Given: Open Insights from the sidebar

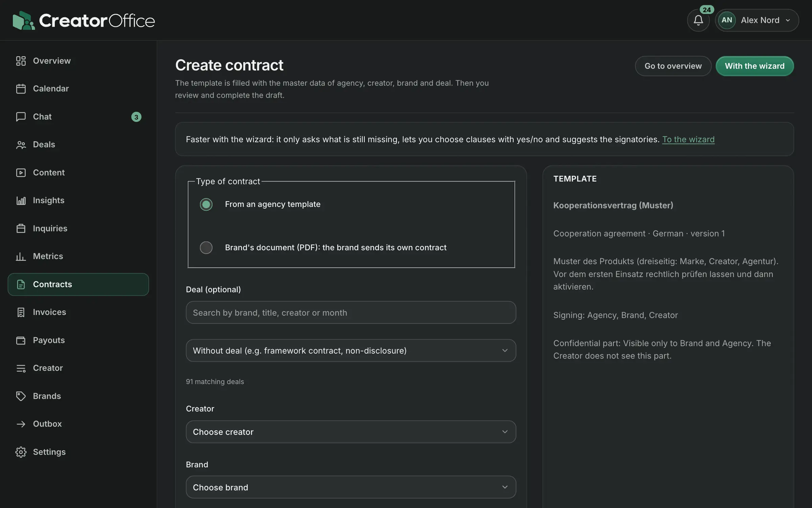Looking at the screenshot, I should tap(78, 200).
